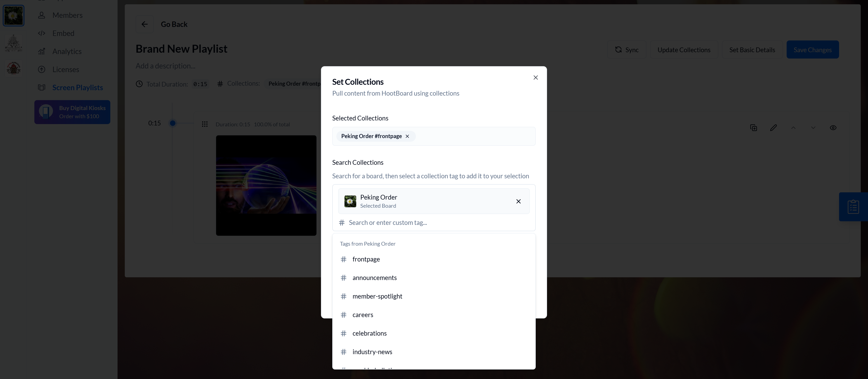Image resolution: width=868 pixels, height=379 pixels.
Task: Move the slide up with the chevron-up arrow
Action: point(794,128)
